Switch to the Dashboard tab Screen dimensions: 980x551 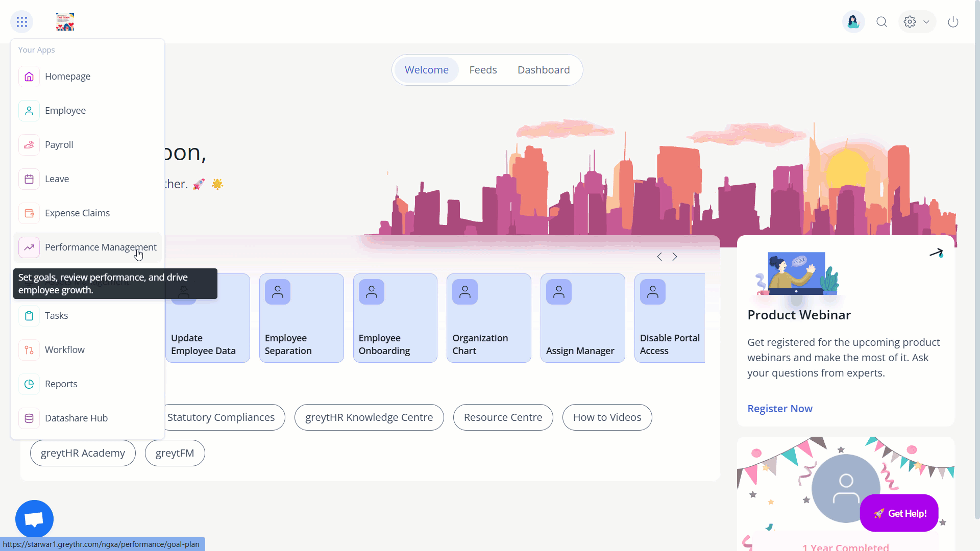[543, 70]
